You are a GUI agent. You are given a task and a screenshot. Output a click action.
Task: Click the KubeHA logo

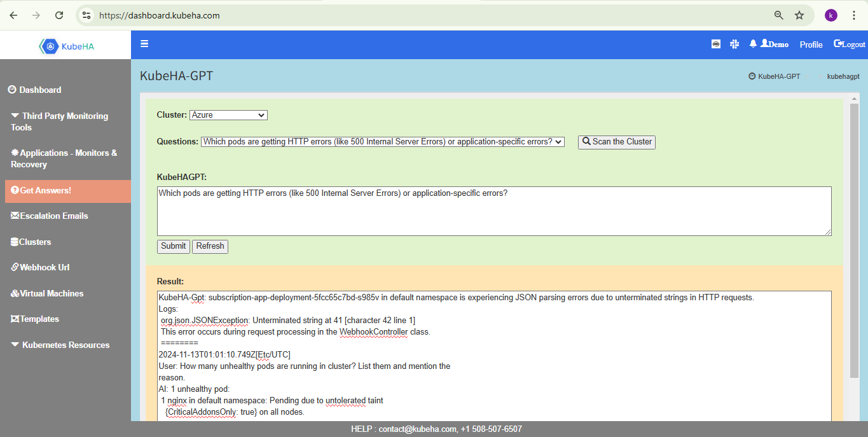[66, 46]
